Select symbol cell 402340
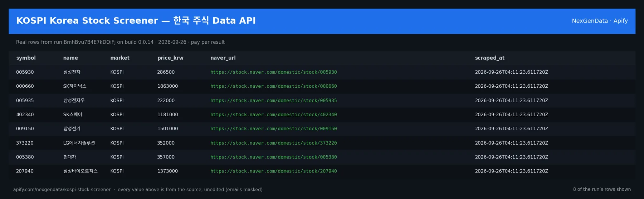Image resolution: width=644 pixels, height=199 pixels. (25, 115)
